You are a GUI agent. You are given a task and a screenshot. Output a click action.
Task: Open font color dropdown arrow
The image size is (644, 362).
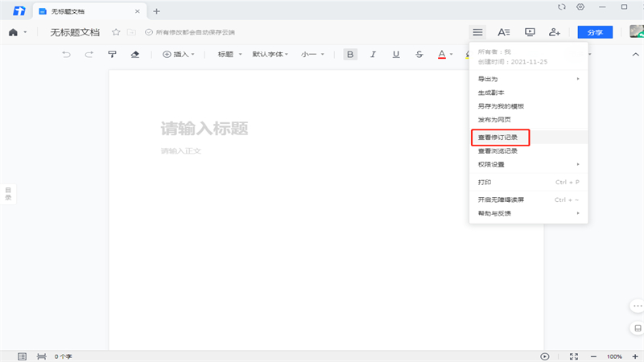[451, 54]
